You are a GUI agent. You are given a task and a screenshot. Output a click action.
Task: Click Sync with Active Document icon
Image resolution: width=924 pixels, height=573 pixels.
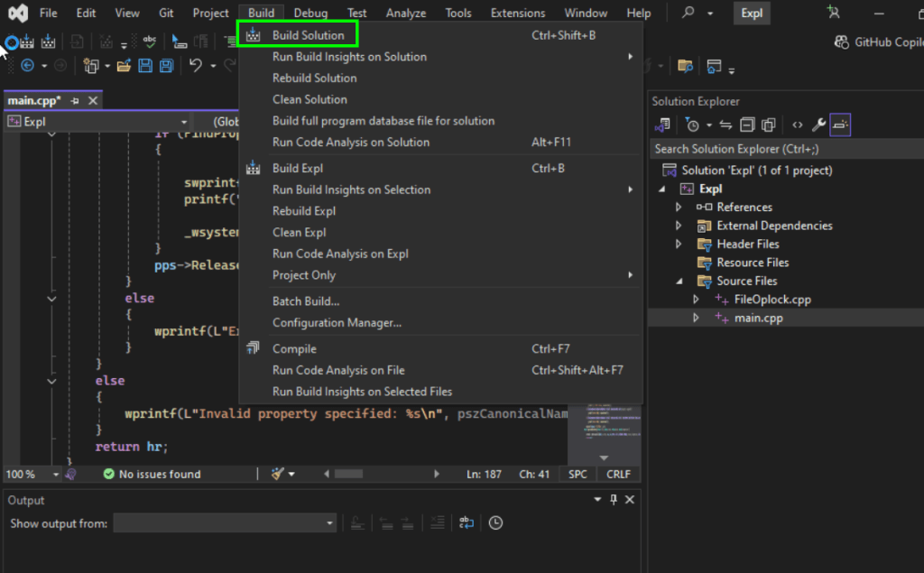[726, 125]
